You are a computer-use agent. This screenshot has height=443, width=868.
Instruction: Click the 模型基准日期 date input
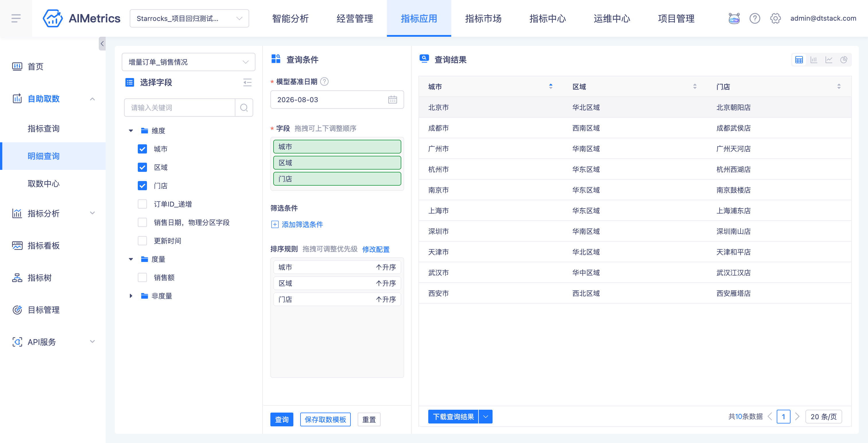coord(337,100)
